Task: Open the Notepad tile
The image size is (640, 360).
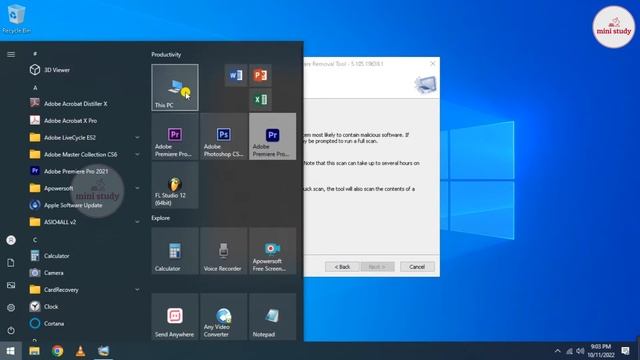Action: point(273,316)
